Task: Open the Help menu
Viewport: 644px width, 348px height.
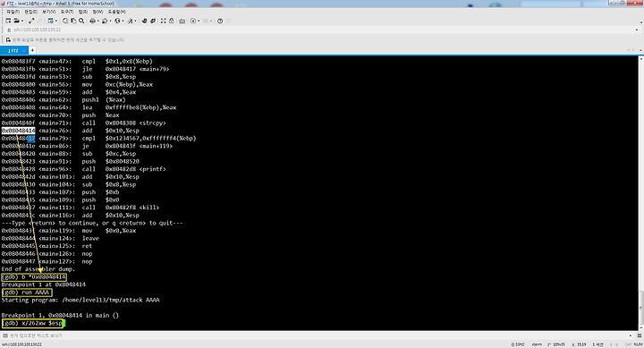Action: pyautogui.click(x=117, y=12)
